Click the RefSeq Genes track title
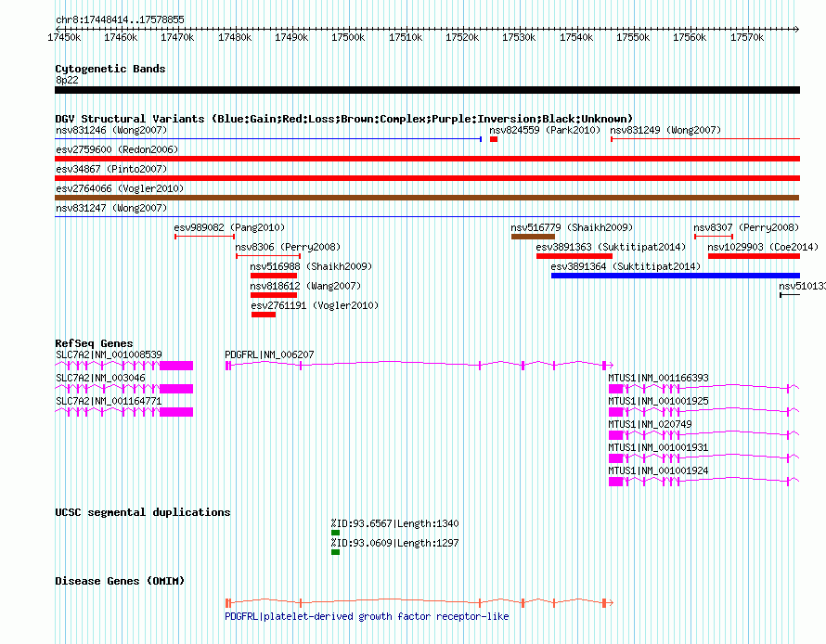 (x=94, y=343)
